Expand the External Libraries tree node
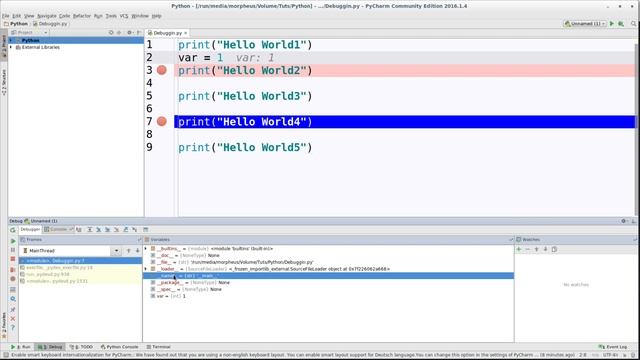Viewport: 640px width, 360px height. 11,47
